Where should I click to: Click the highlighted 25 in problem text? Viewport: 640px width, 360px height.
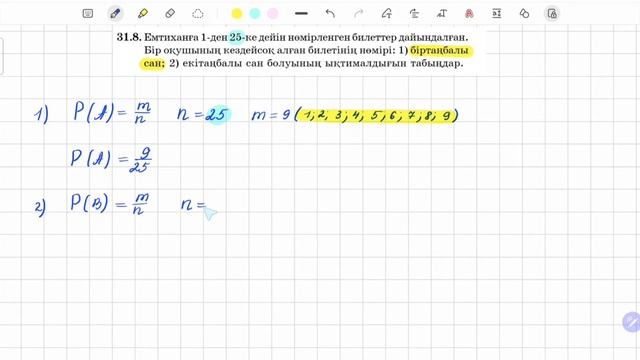[x=236, y=37]
